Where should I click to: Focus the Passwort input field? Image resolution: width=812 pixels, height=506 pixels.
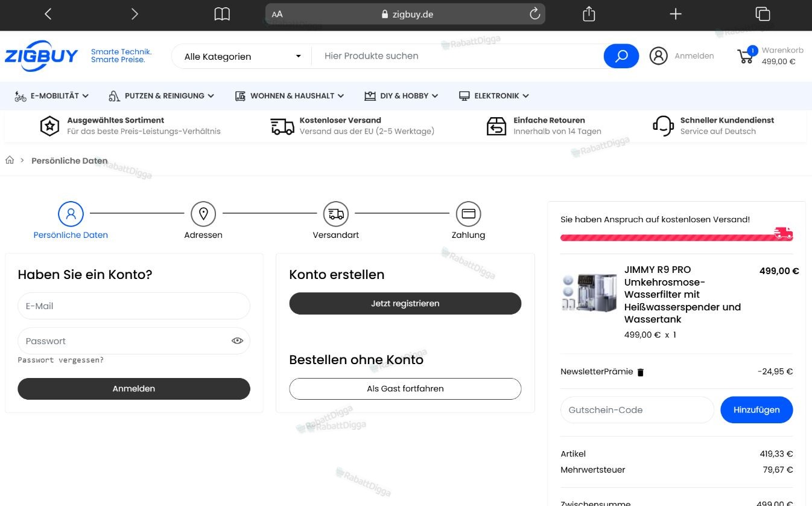pos(134,341)
